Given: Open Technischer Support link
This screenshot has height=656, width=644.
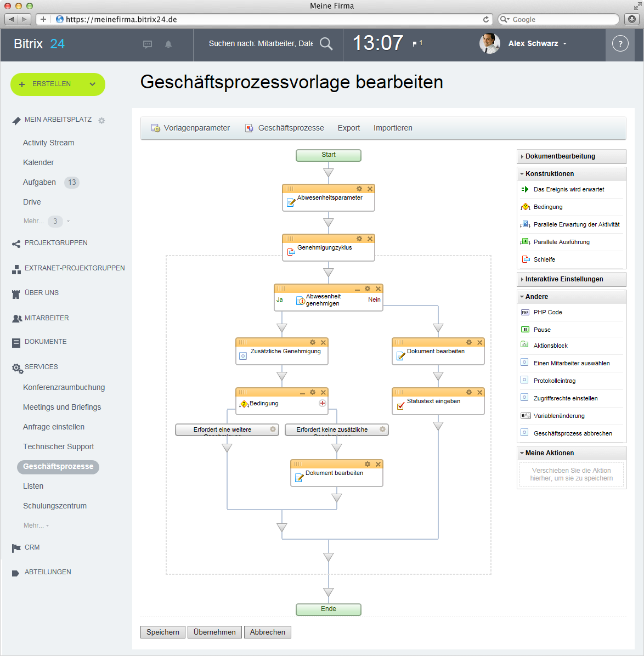Looking at the screenshot, I should [x=58, y=446].
